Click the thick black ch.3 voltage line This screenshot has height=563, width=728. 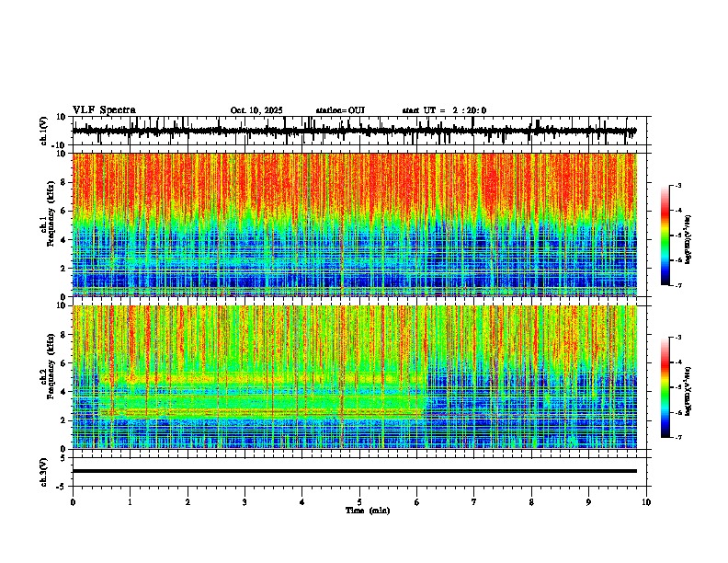tap(354, 471)
